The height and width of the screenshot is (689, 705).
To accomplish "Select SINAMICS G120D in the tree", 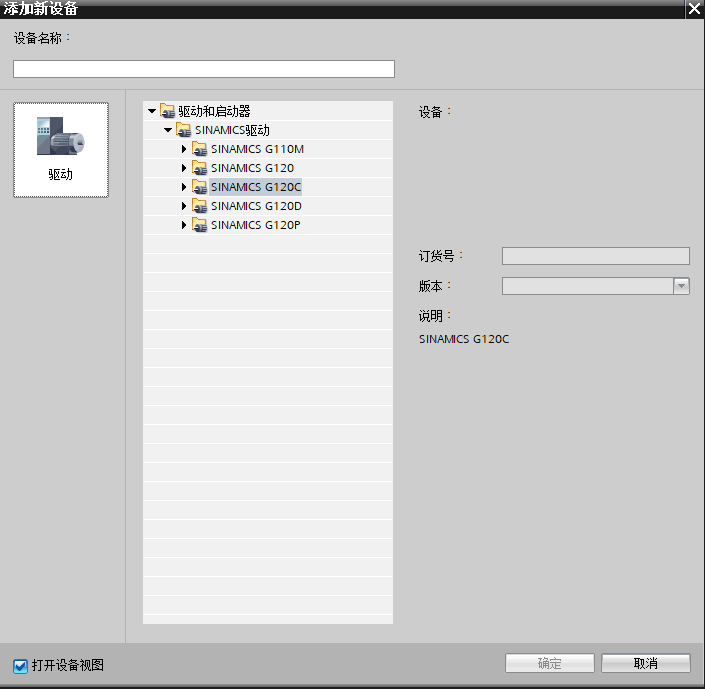I will click(x=256, y=206).
